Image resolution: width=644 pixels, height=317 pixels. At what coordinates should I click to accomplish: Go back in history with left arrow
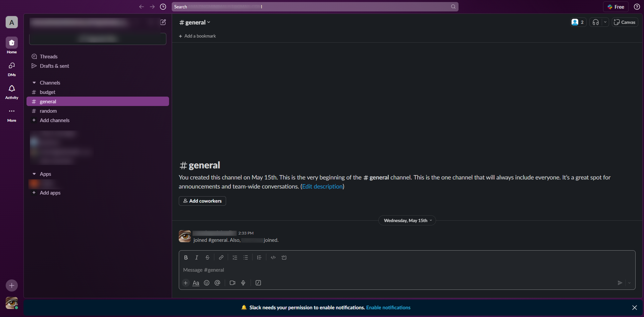pos(142,7)
